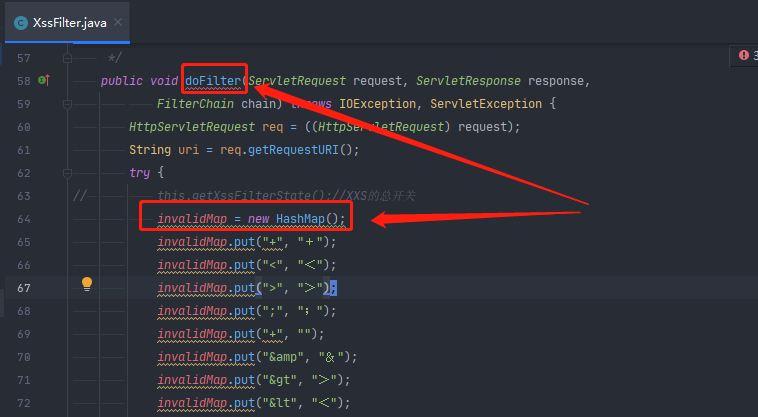Close the XssFilter.java tab
Viewport: 758px width, 417px height.
(118, 22)
